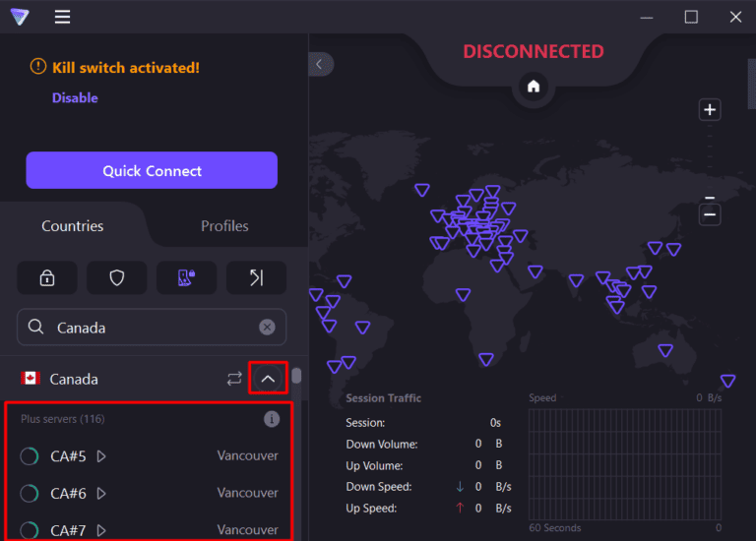This screenshot has height=541, width=756.
Task: Zoom in on the map with plus
Action: point(710,110)
